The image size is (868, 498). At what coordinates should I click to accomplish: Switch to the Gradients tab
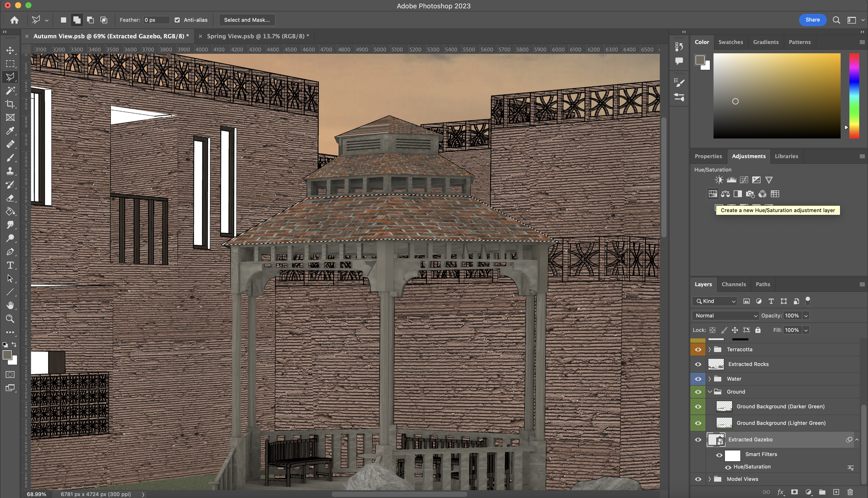coord(766,42)
